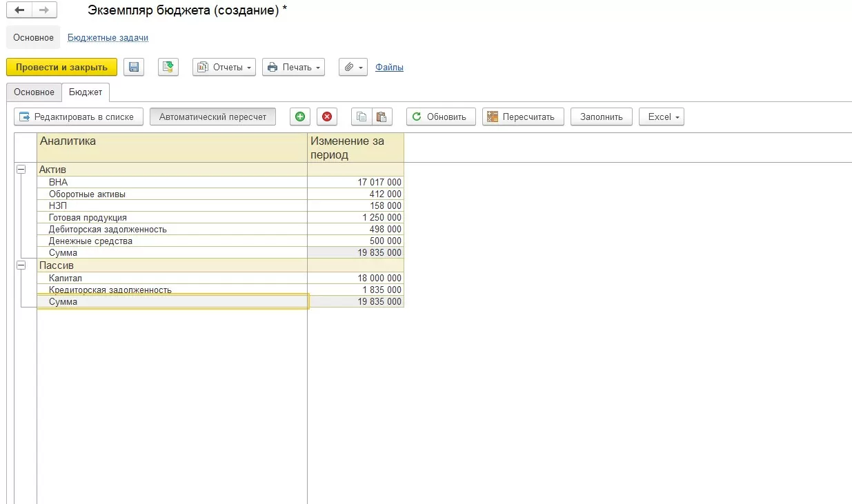Click the value 500 000
This screenshot has width=852, height=504.
386,241
